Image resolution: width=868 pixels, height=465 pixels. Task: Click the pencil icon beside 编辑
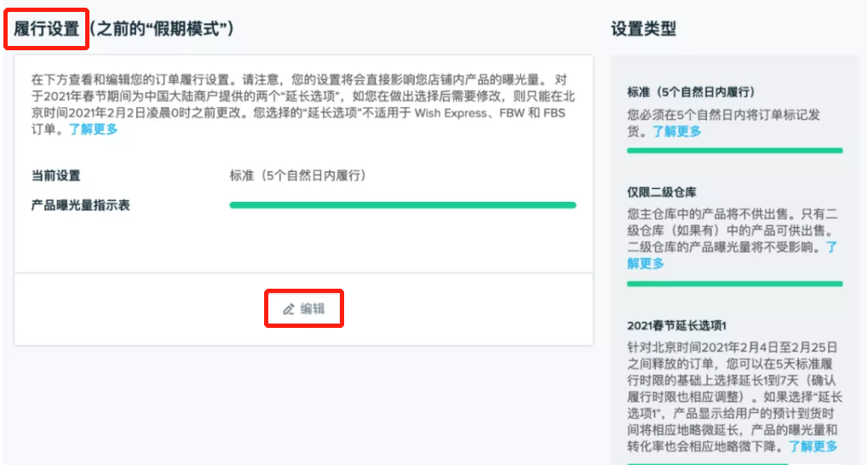tap(289, 309)
